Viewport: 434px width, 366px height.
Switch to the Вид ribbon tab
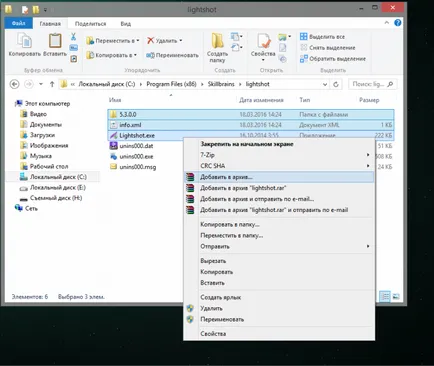click(126, 24)
